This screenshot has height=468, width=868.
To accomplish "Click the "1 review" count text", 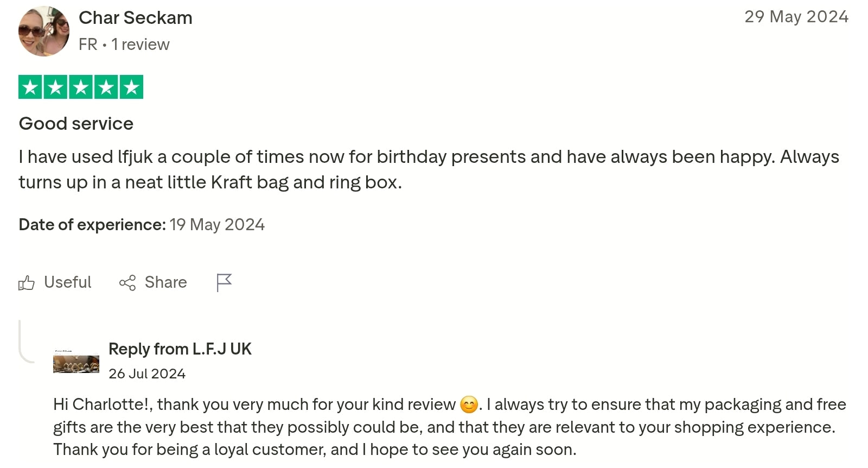I will (x=141, y=45).
